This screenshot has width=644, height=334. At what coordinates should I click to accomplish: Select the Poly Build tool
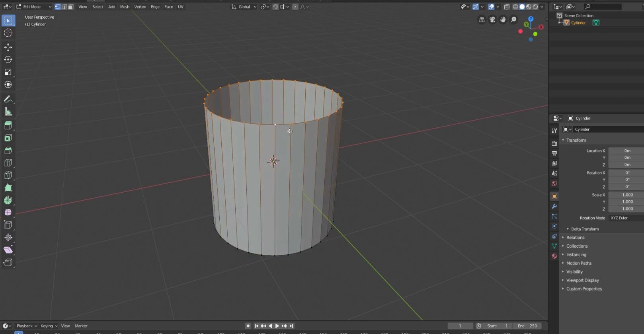point(8,188)
